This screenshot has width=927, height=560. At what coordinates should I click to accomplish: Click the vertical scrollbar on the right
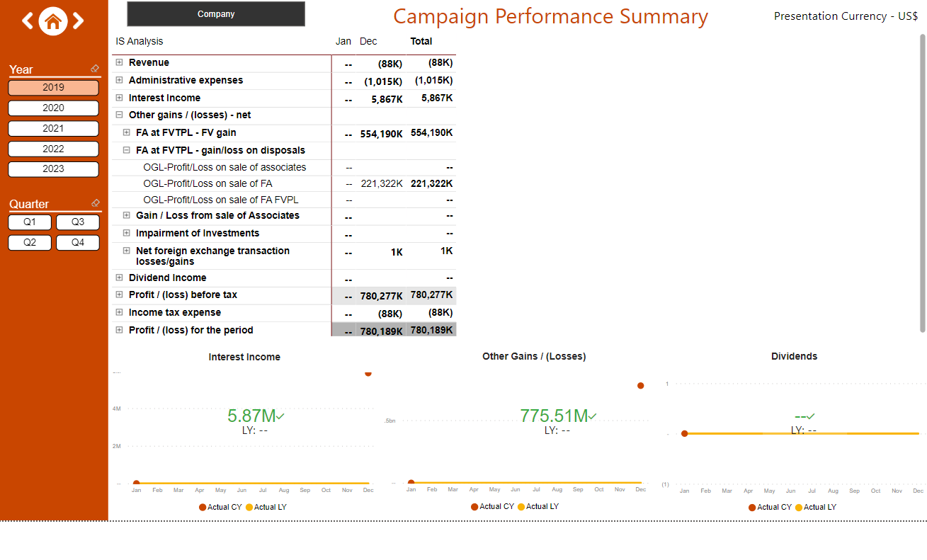(x=922, y=183)
